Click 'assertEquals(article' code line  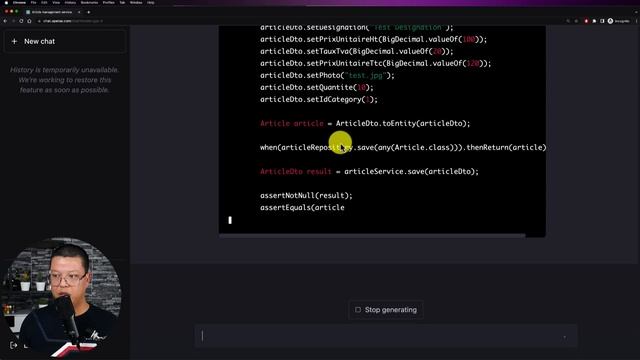click(x=302, y=207)
